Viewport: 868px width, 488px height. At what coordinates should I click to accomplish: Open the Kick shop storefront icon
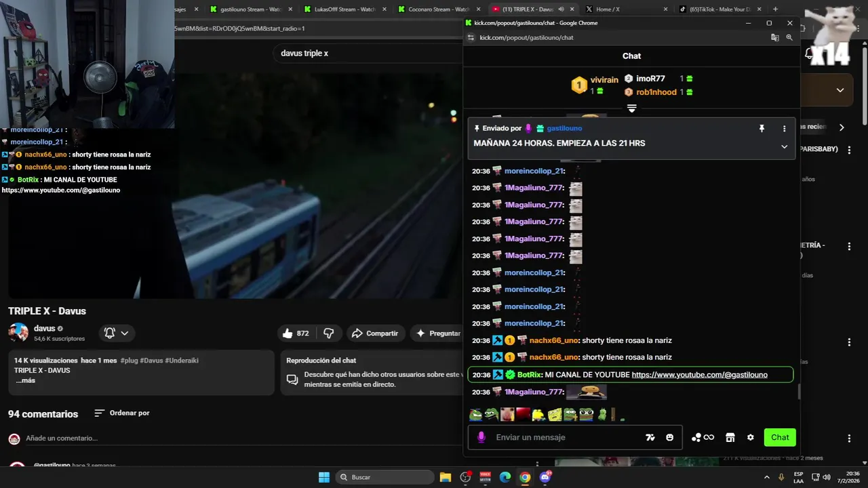click(730, 437)
